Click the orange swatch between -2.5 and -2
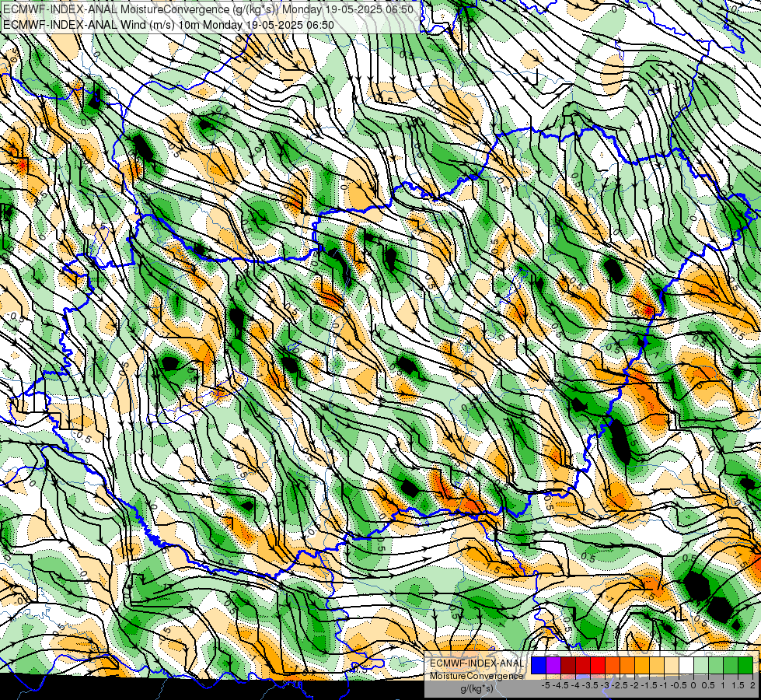Image resolution: width=761 pixels, height=700 pixels. [x=627, y=666]
